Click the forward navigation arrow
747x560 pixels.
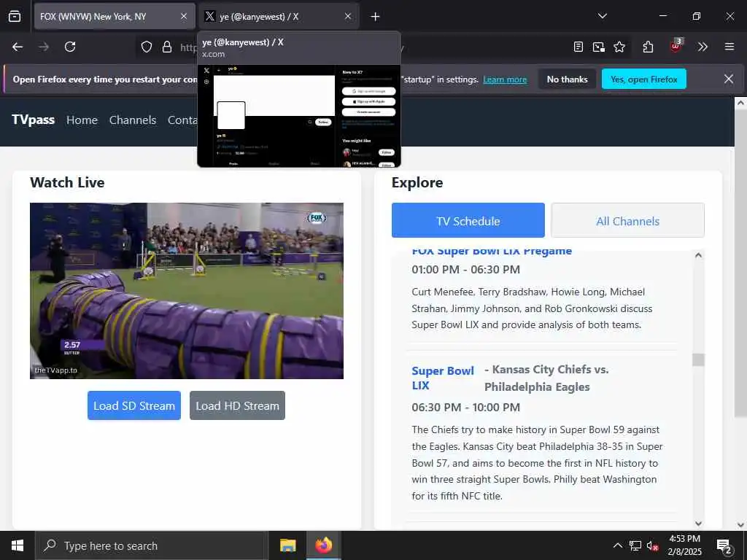pyautogui.click(x=44, y=47)
